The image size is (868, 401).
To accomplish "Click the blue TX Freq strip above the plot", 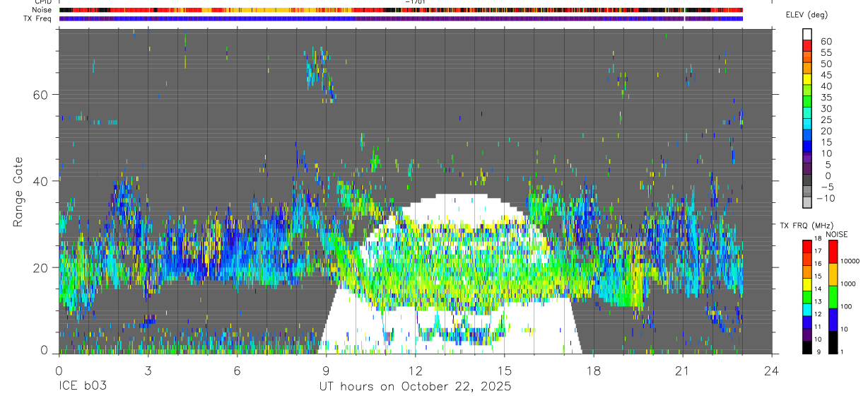I will tap(401, 19).
